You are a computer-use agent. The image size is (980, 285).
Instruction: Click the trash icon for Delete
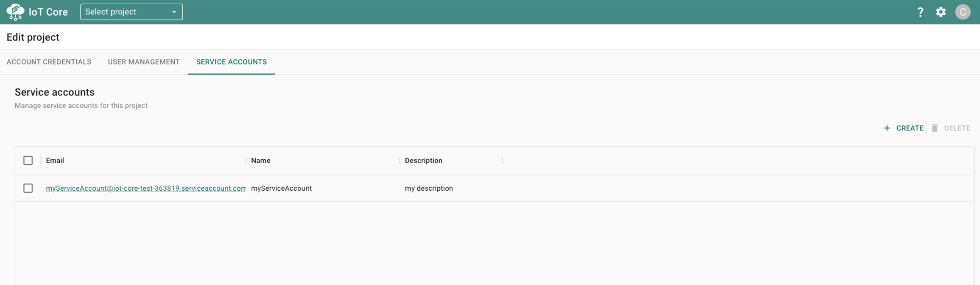pos(934,128)
